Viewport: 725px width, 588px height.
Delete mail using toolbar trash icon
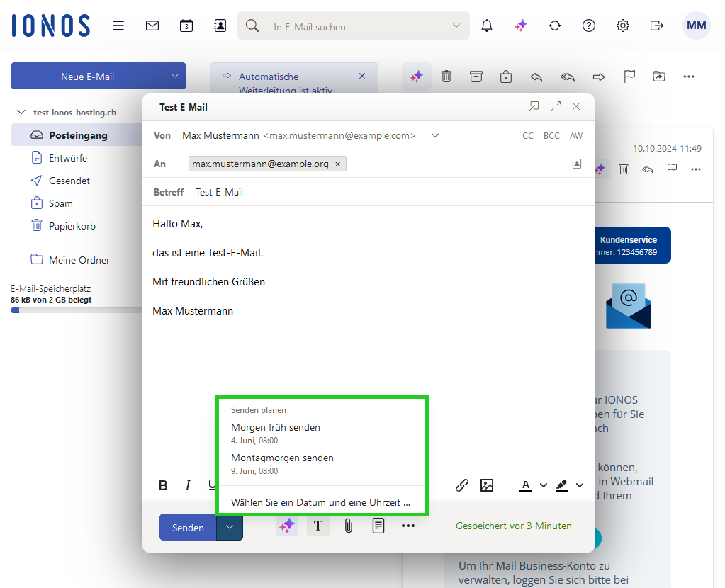[x=446, y=77]
